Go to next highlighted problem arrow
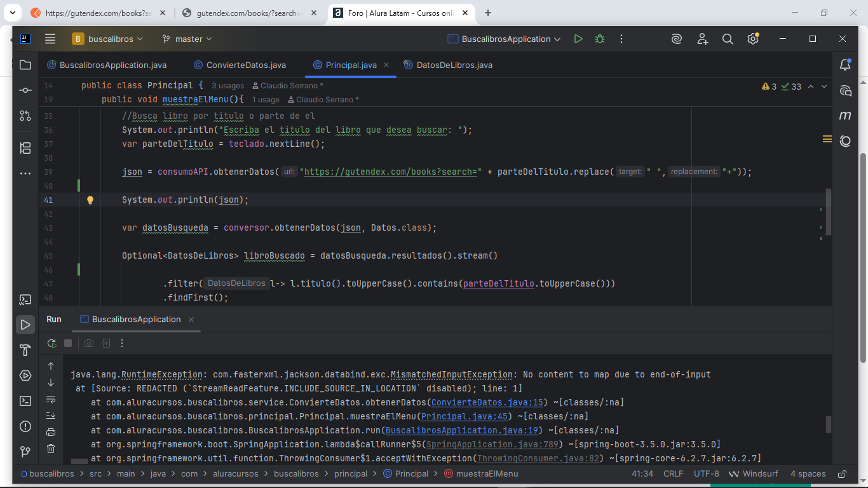The width and height of the screenshot is (868, 488). (825, 86)
